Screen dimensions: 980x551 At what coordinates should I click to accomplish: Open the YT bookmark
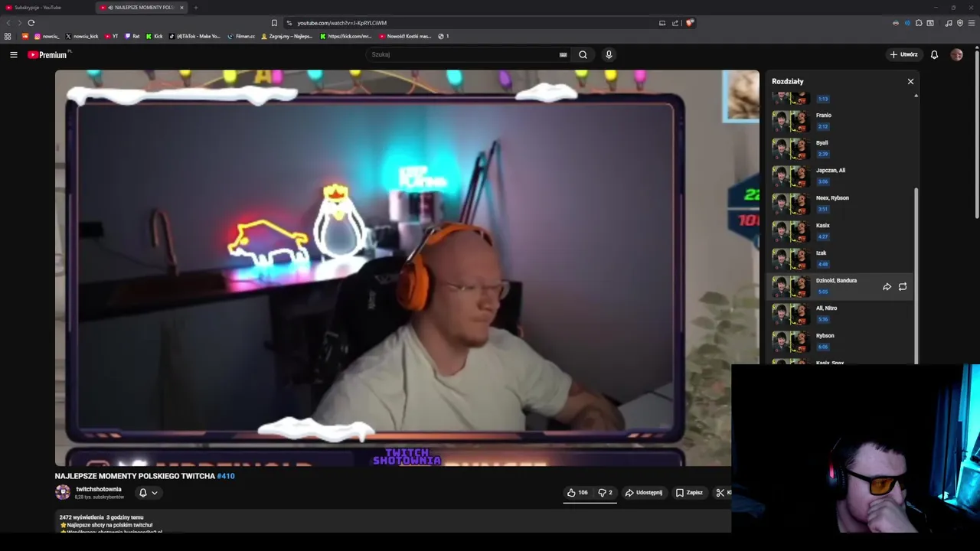coord(112,36)
